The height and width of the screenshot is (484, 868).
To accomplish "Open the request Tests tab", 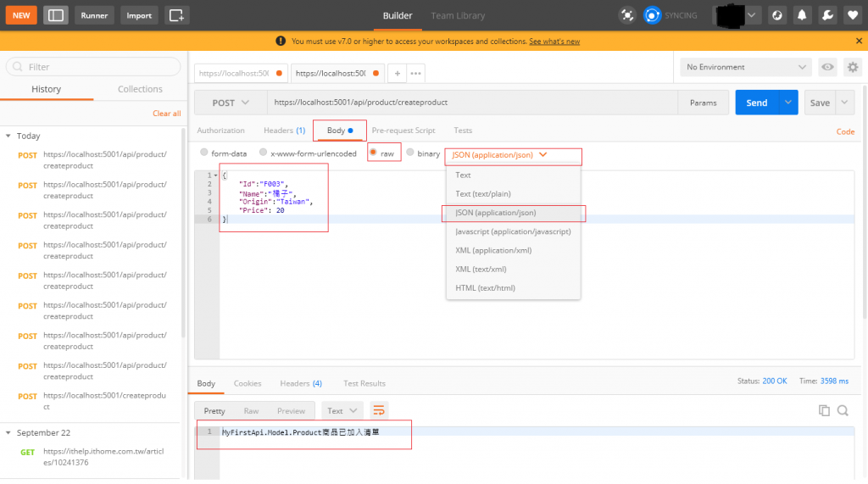I will (463, 131).
